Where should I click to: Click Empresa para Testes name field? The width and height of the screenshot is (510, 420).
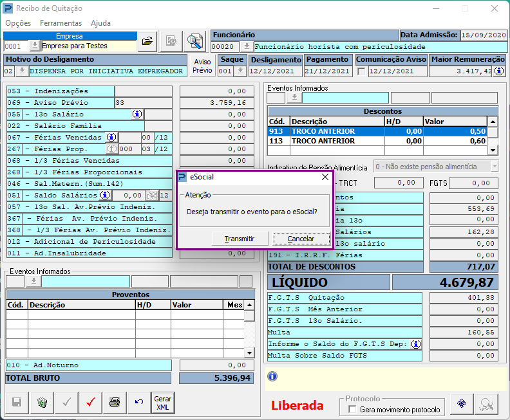pos(89,46)
